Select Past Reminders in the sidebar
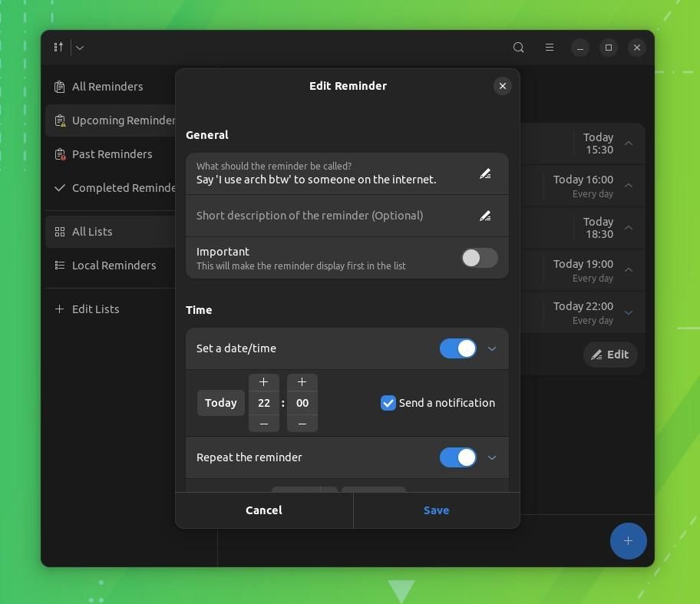The width and height of the screenshot is (700, 604). point(112,153)
